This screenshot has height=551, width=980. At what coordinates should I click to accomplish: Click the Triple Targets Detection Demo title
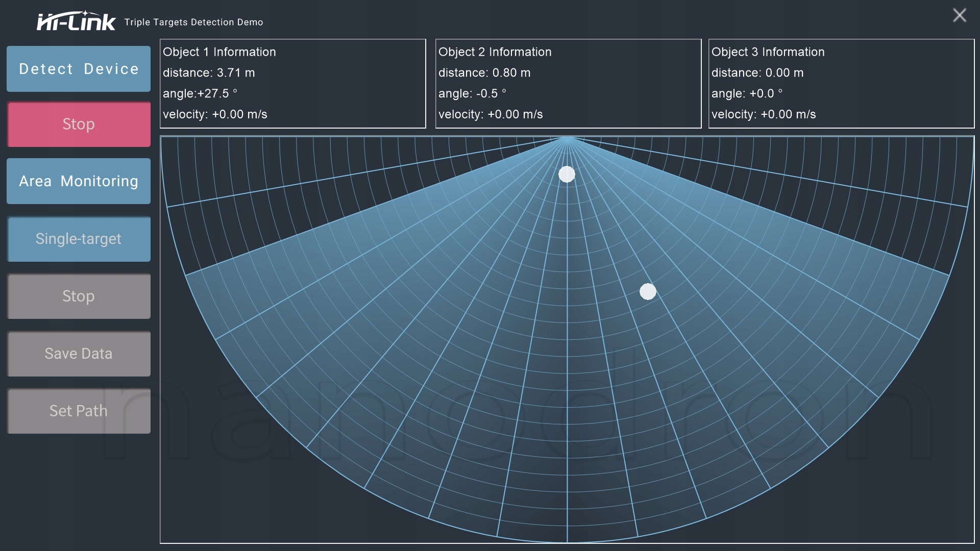pos(193,22)
